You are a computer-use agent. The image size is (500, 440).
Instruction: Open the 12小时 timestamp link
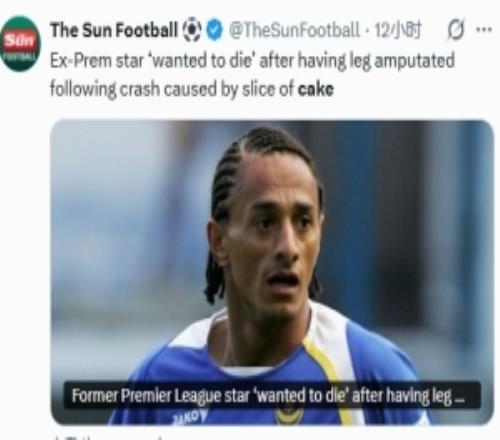pos(398,30)
